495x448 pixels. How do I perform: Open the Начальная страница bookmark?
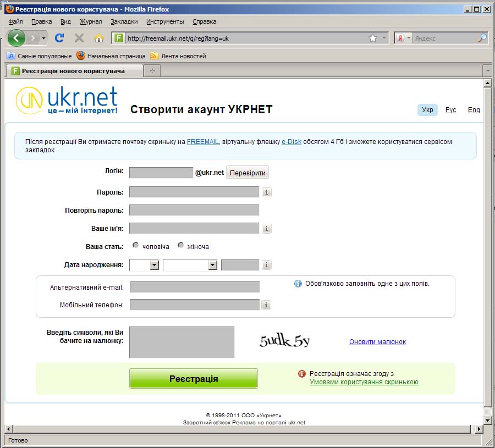point(111,56)
